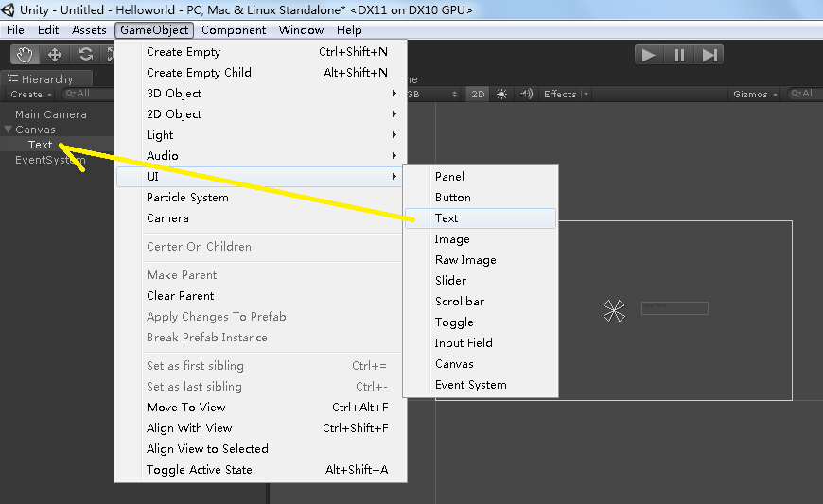
Task: Select Image in UI submenu
Action: [x=481, y=239]
